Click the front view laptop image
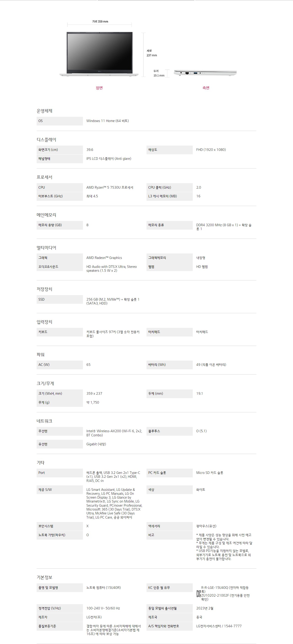This screenshot has width=293, height=644. [x=99, y=54]
